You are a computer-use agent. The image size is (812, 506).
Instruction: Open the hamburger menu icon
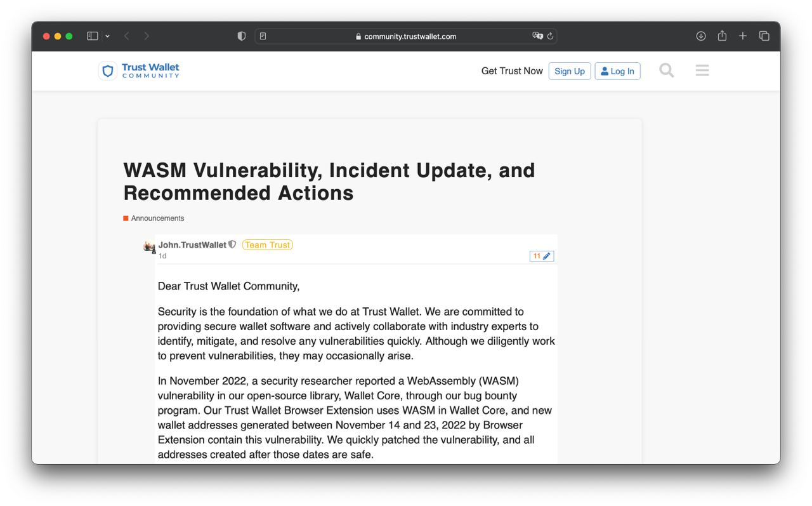[x=702, y=70]
